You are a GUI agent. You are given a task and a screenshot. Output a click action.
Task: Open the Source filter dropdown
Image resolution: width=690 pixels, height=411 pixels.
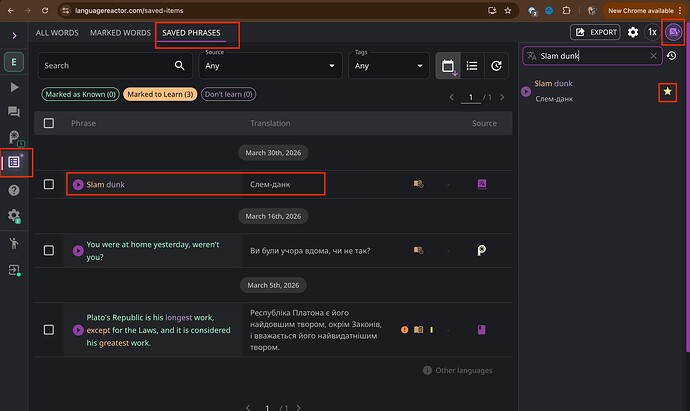[269, 66]
